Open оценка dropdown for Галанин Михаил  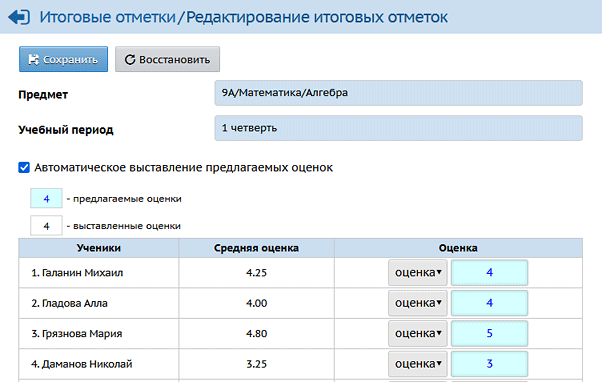click(418, 273)
